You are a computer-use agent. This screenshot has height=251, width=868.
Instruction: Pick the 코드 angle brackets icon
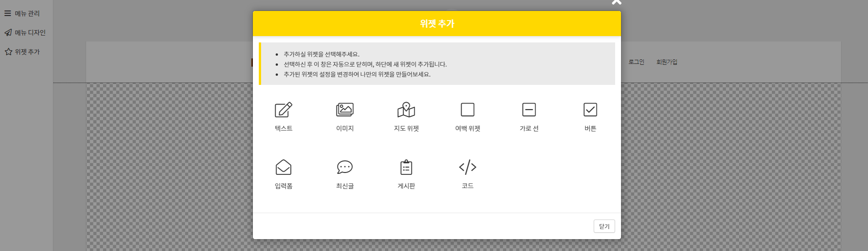467,167
